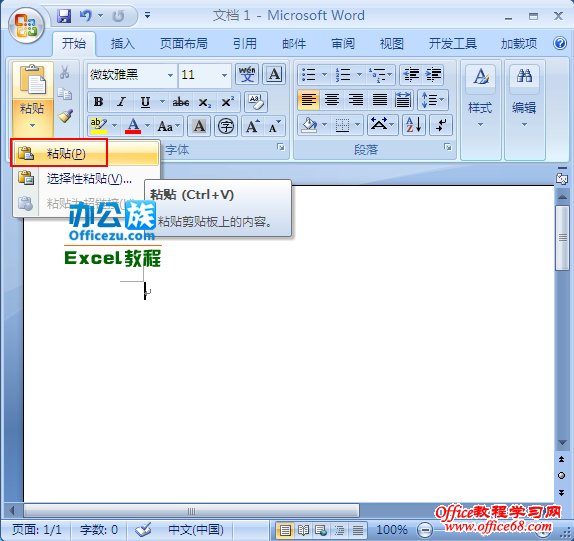Save the document from Quick Access toolbar
This screenshot has width=574, height=541.
tap(64, 16)
